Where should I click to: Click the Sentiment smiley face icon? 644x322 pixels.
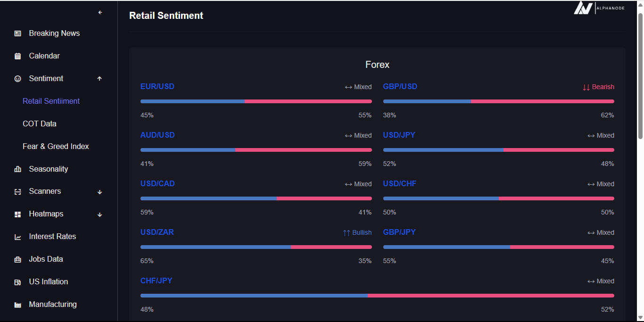[x=18, y=79]
